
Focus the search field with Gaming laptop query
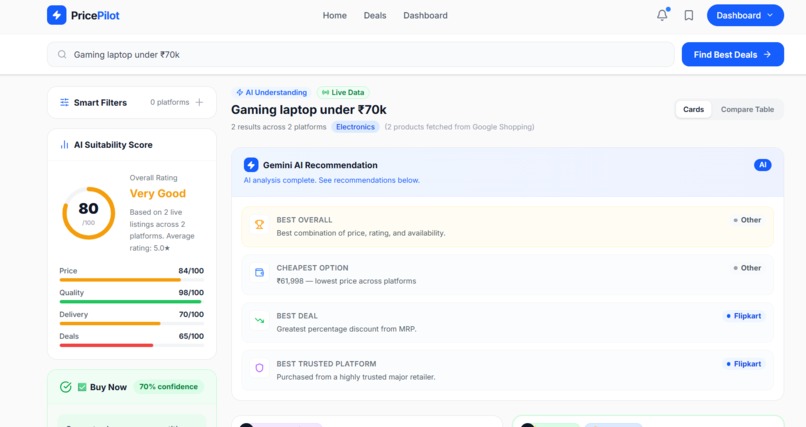click(x=361, y=54)
